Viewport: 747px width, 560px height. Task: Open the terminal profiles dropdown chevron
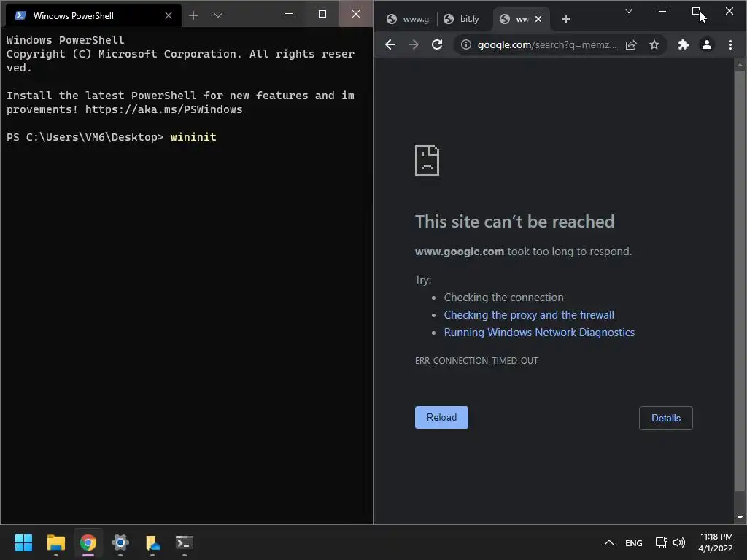(x=217, y=16)
